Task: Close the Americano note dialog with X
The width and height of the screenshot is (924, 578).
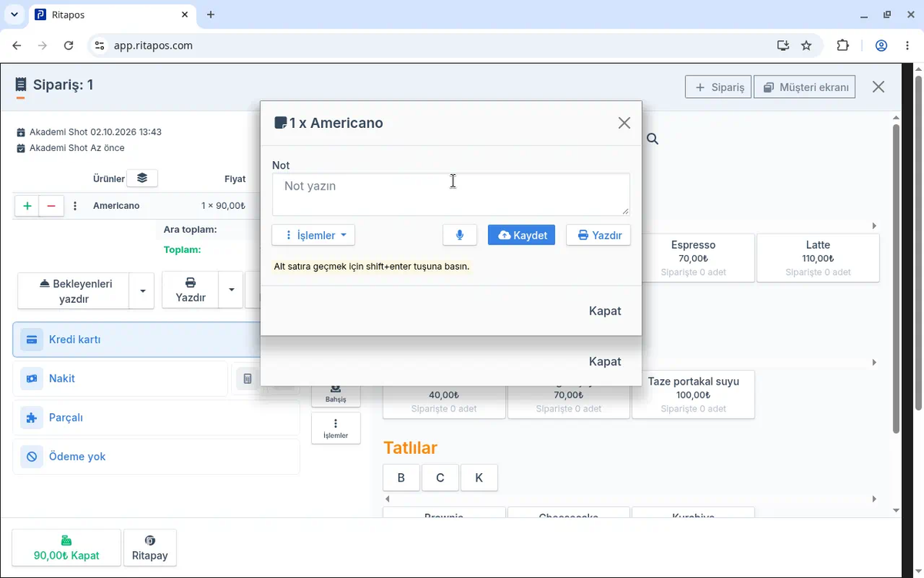Action: click(624, 123)
